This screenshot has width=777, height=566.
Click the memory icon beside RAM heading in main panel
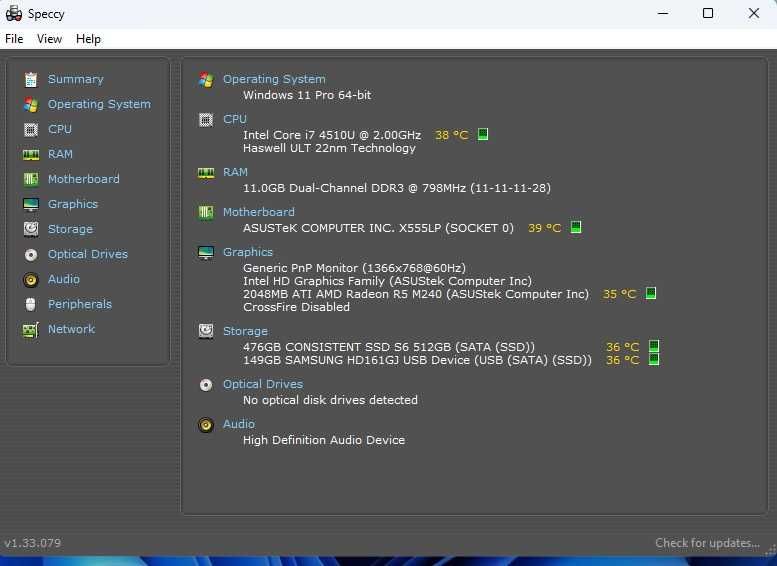click(x=206, y=172)
